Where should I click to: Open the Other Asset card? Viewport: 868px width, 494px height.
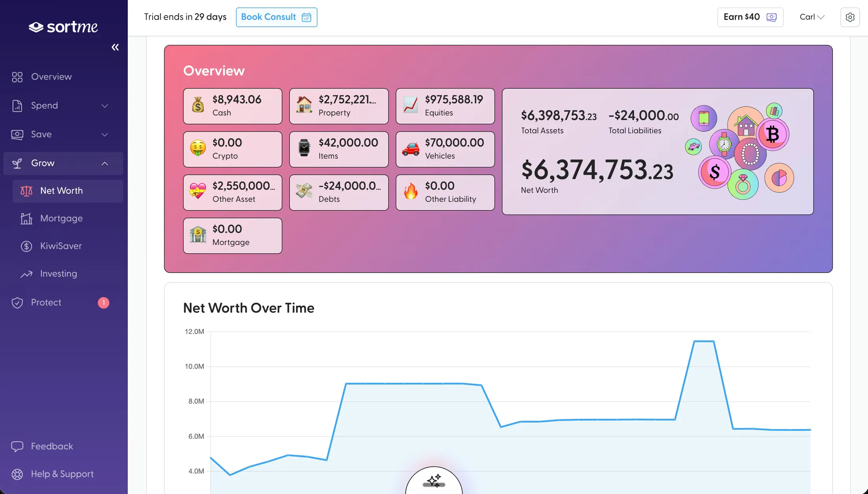click(x=232, y=193)
